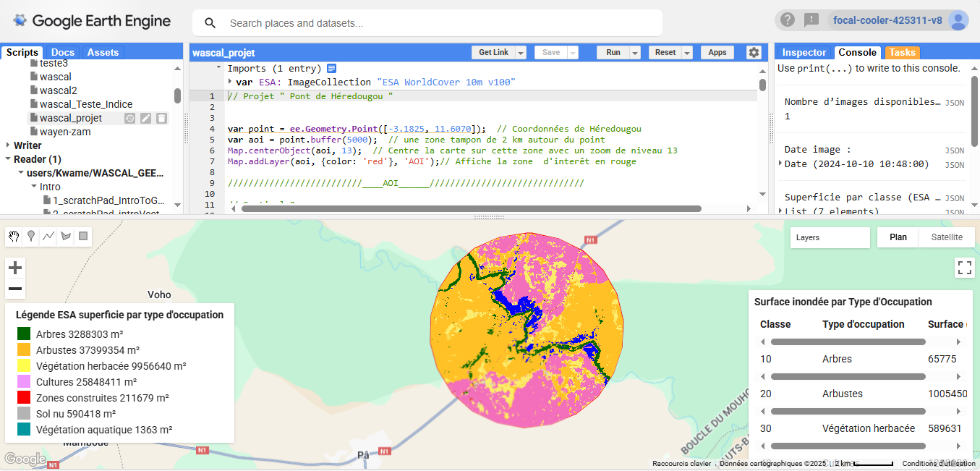980x471 pixels.
Task: Select the add marker drawing tool
Action: [x=31, y=236]
